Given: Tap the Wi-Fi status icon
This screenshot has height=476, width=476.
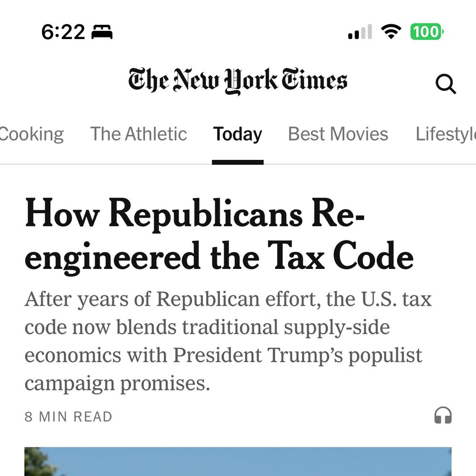Looking at the screenshot, I should point(391,31).
